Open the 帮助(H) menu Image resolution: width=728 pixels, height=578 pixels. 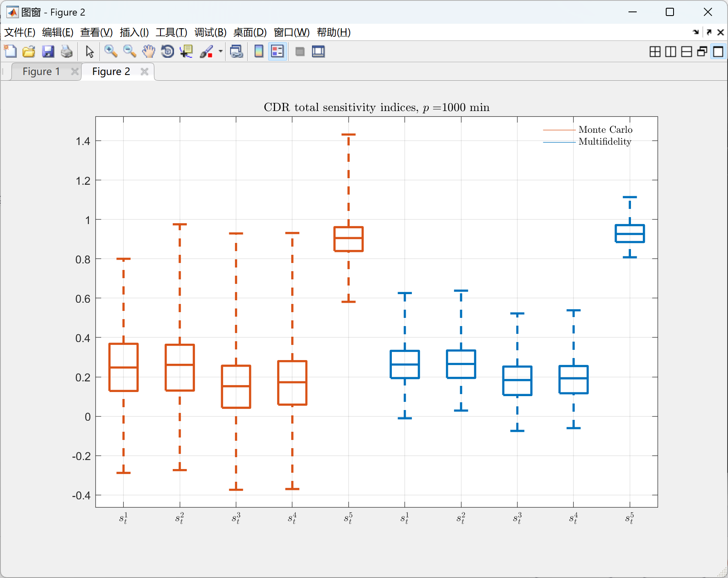pos(334,32)
